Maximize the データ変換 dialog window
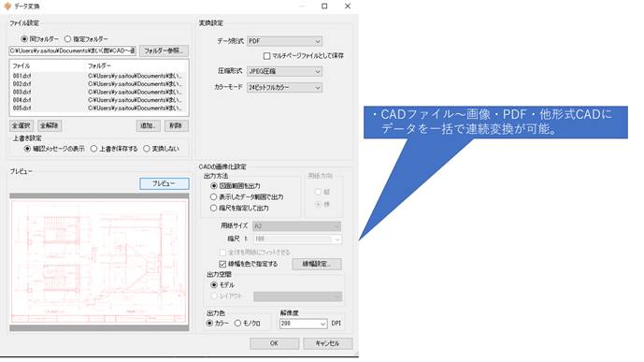644x362 pixels. 324,6
